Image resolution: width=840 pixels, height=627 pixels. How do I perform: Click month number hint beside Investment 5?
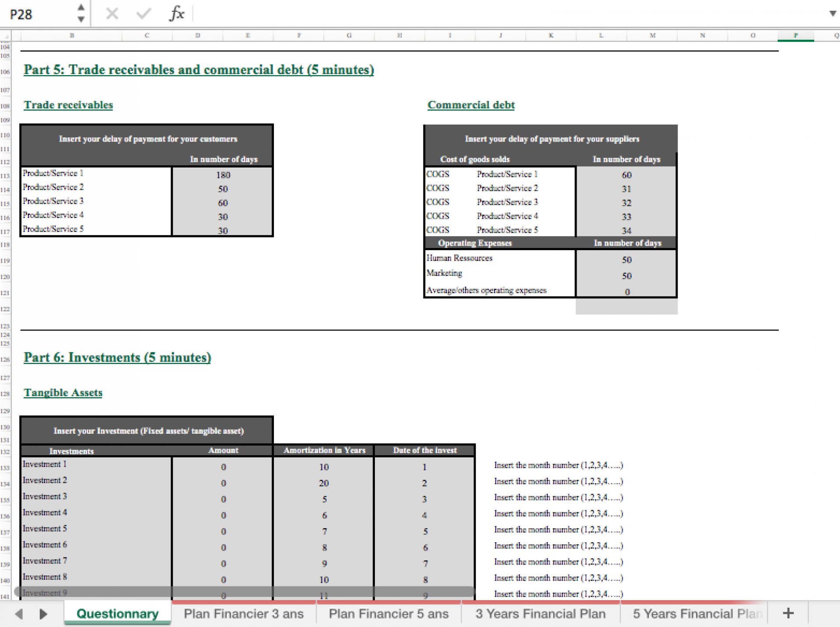click(558, 529)
